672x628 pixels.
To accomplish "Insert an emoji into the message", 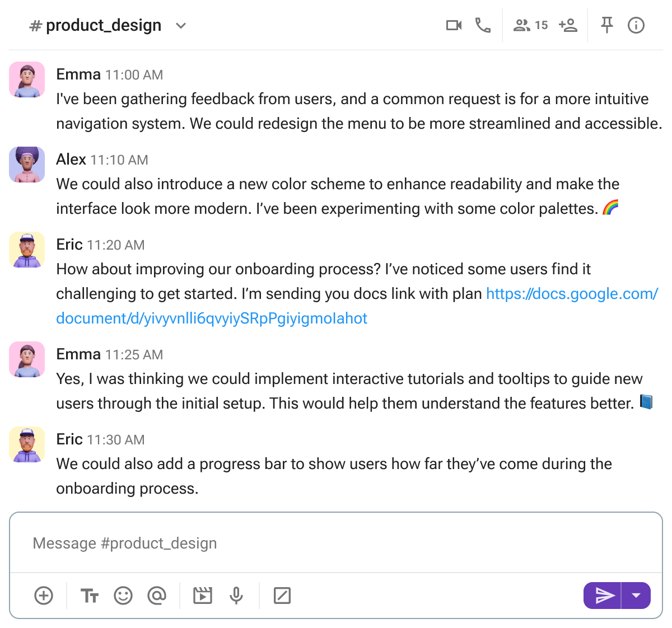I will (123, 596).
